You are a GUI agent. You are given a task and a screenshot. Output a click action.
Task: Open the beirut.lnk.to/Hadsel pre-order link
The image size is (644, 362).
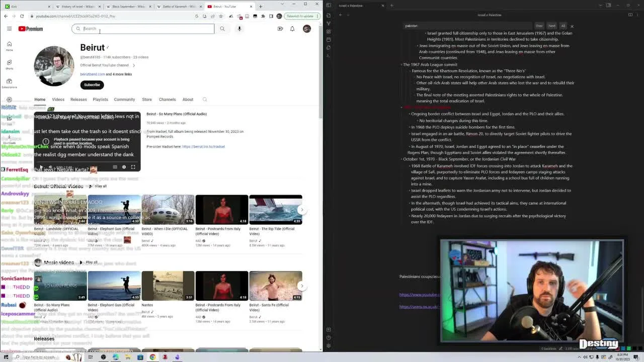coord(203,147)
